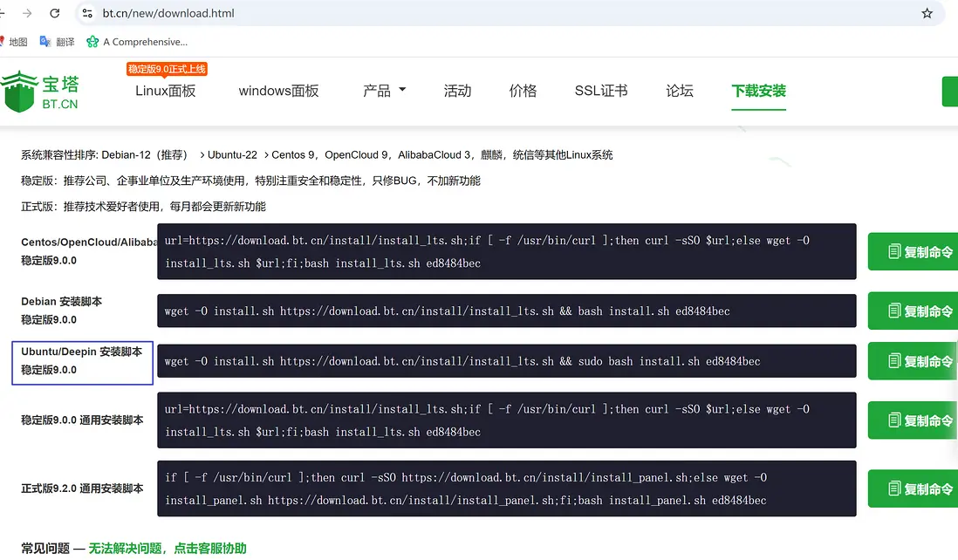The width and height of the screenshot is (958, 560).
Task: Click the install_panel.sh command code box
Action: [507, 488]
